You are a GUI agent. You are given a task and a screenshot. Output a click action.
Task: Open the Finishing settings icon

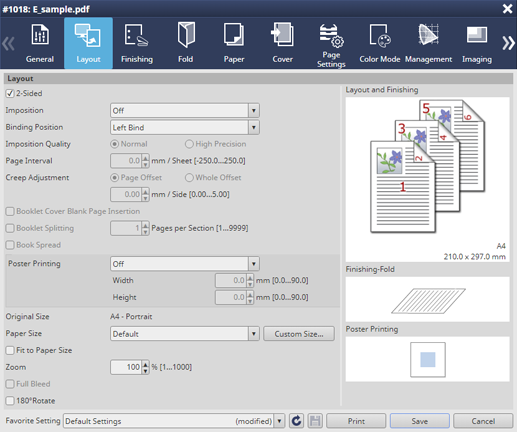(136, 35)
